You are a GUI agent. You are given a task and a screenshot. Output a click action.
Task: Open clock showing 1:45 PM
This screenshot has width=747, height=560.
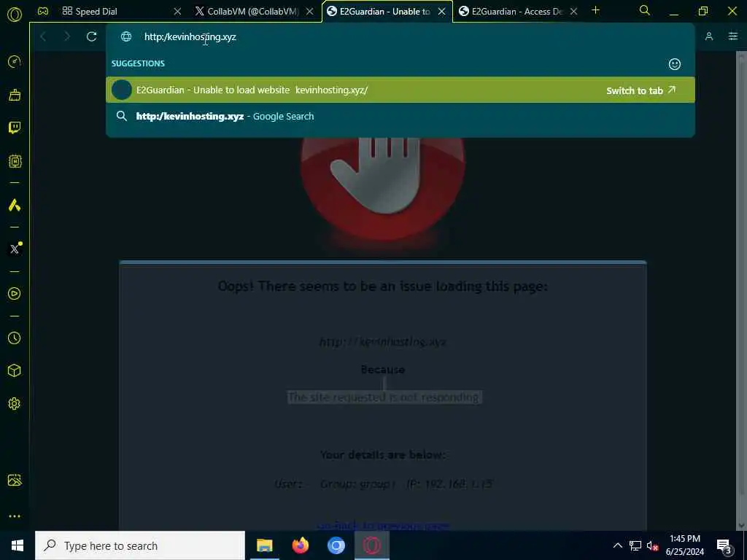tap(685, 545)
